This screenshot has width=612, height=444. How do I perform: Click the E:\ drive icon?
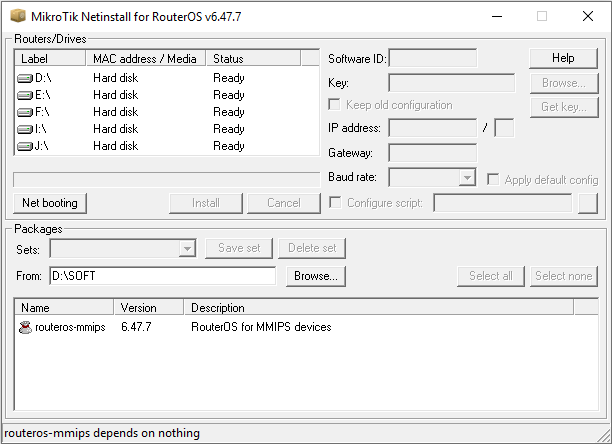pyautogui.click(x=25, y=95)
